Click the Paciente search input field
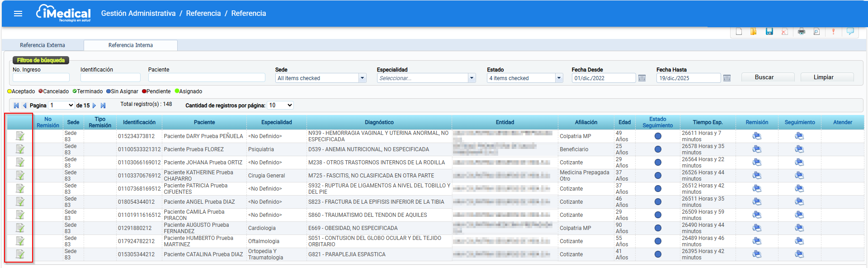The image size is (868, 268). click(x=207, y=77)
